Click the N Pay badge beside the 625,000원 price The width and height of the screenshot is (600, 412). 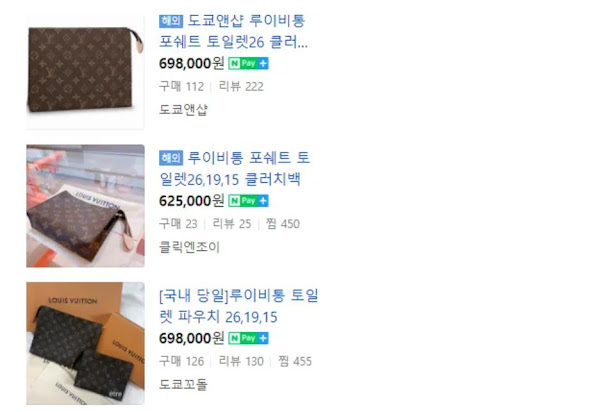(248, 201)
